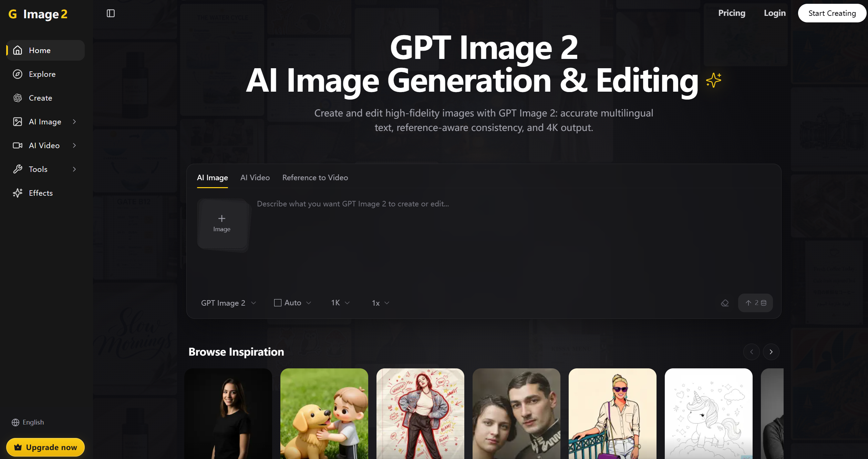Screen dimensions: 868x459
Task: Click the Tools wrench icon
Action: point(18,169)
